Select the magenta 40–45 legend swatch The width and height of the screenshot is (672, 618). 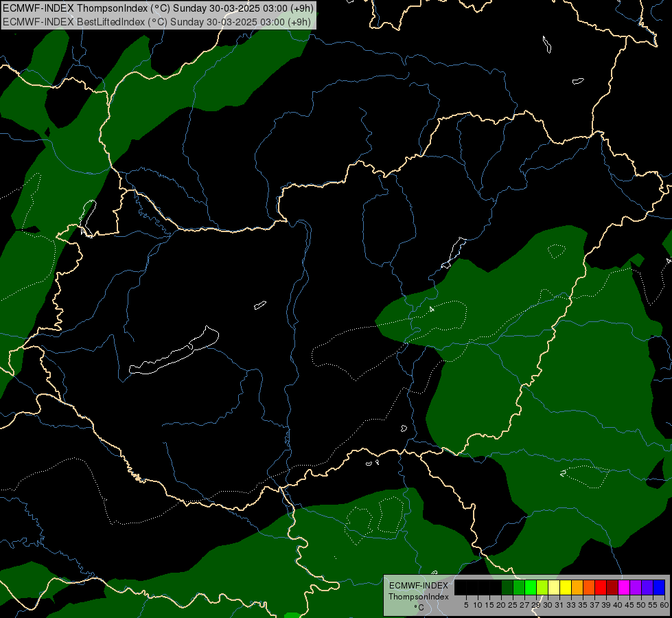point(624,587)
